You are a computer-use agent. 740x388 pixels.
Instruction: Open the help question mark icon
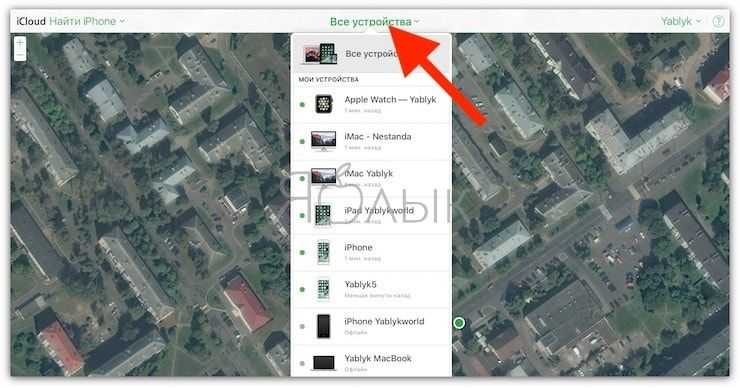[x=718, y=21]
